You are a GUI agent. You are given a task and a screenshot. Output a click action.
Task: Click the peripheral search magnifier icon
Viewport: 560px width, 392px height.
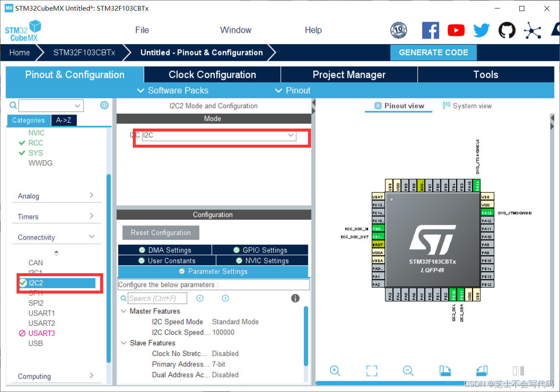click(13, 105)
